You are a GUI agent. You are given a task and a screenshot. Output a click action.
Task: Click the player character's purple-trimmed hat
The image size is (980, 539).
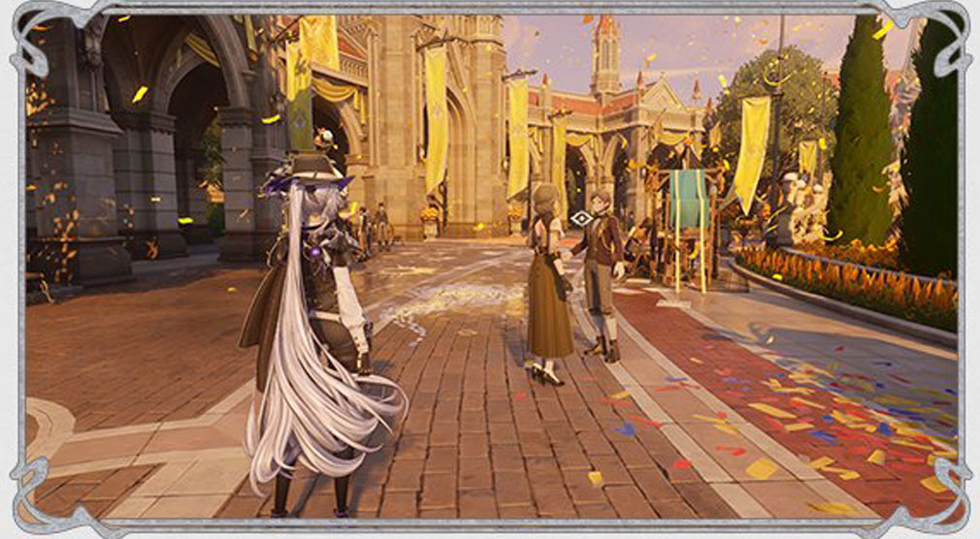(x=306, y=174)
